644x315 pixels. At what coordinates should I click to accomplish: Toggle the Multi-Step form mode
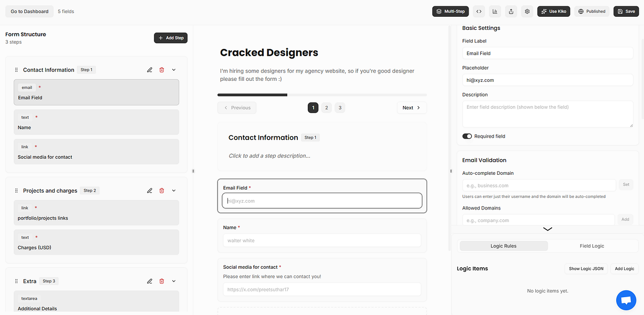451,11
